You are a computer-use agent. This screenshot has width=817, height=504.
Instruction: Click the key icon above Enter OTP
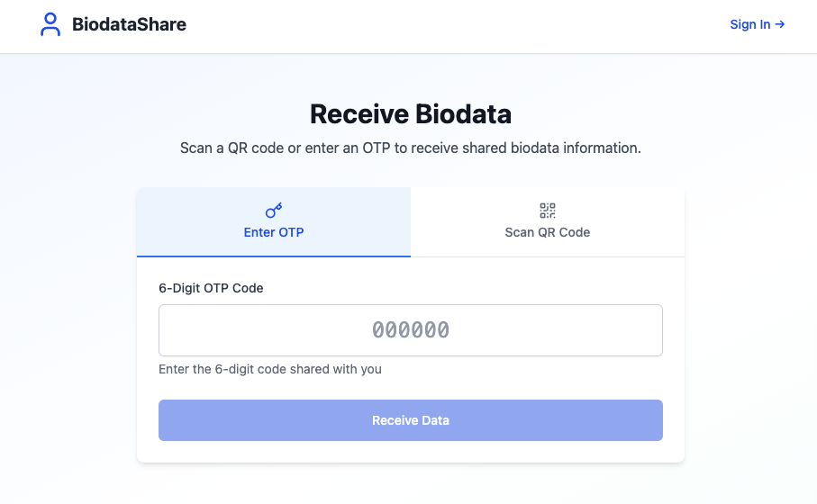click(274, 211)
